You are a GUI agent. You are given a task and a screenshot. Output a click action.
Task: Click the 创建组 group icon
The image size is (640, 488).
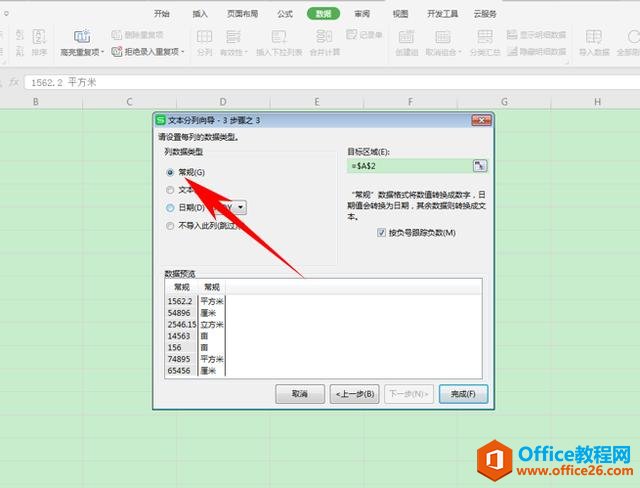[x=406, y=37]
